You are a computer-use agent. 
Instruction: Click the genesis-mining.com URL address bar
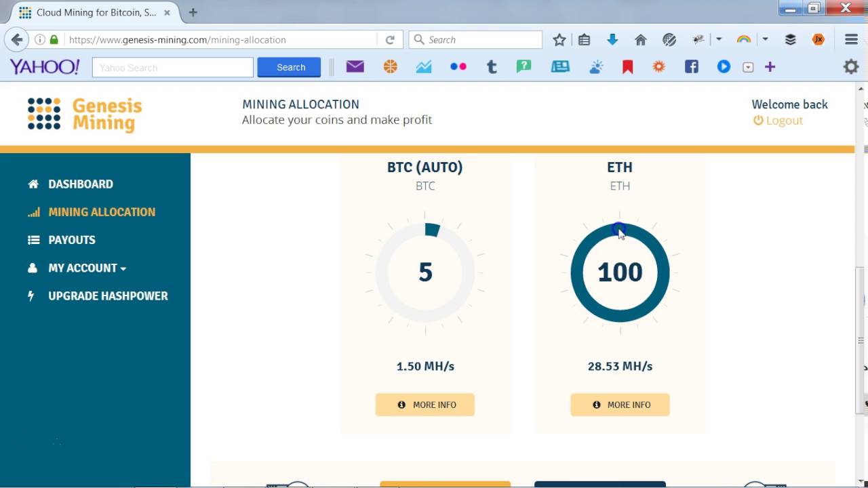click(x=221, y=40)
